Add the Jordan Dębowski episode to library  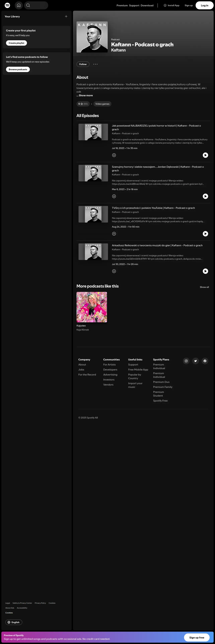114,196
